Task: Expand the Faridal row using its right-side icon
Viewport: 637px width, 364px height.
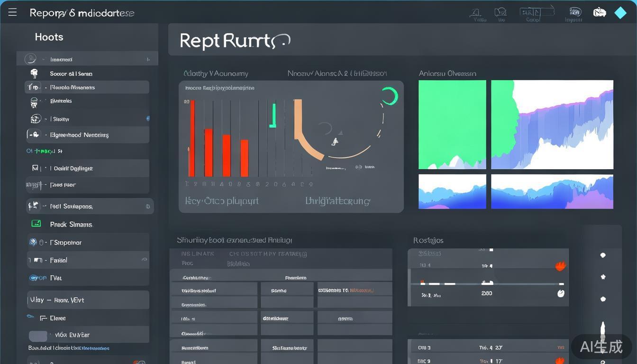Action: pos(144,260)
